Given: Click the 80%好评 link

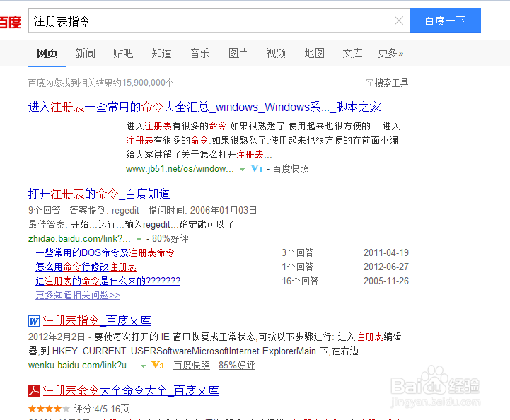Looking at the screenshot, I should click(x=170, y=238).
